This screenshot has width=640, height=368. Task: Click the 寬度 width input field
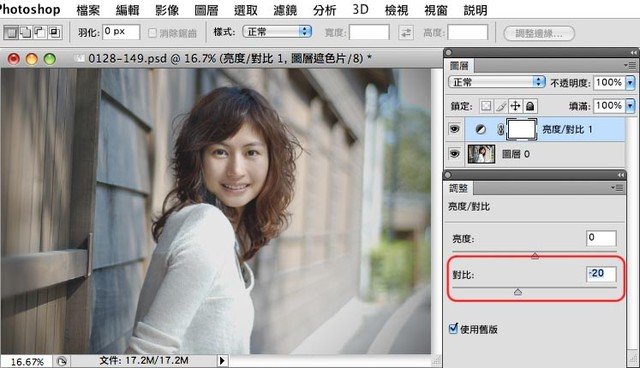369,32
